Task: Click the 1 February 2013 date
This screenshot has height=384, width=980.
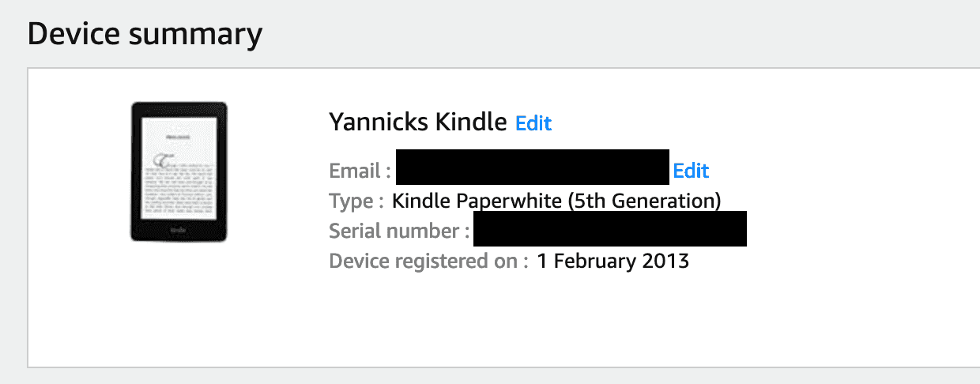Action: coord(613,262)
